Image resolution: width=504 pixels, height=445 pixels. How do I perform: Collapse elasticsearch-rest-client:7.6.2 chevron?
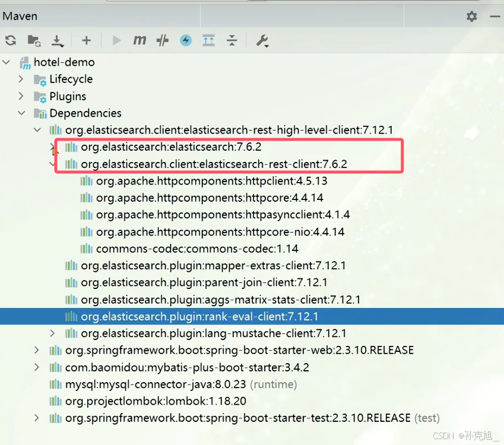click(x=52, y=164)
